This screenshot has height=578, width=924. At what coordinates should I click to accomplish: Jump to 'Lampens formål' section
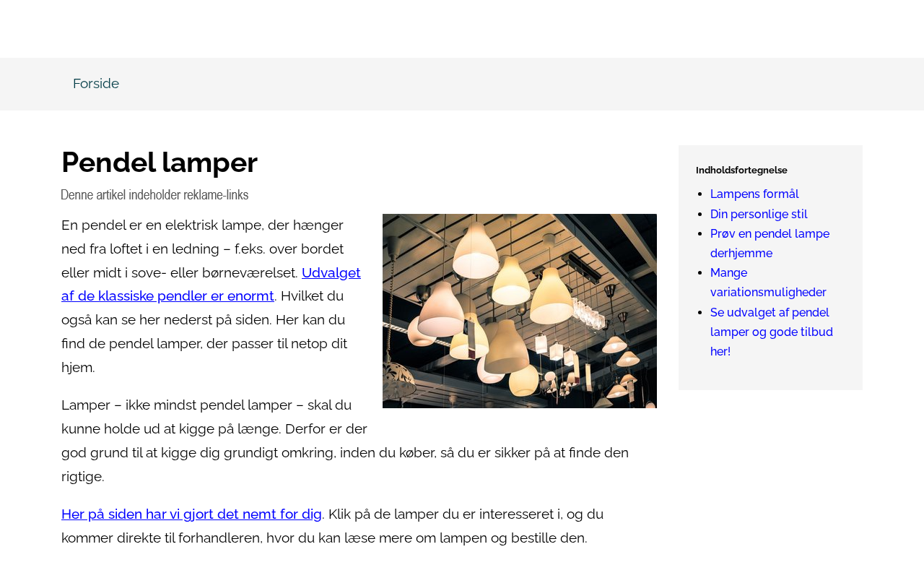coord(754,194)
